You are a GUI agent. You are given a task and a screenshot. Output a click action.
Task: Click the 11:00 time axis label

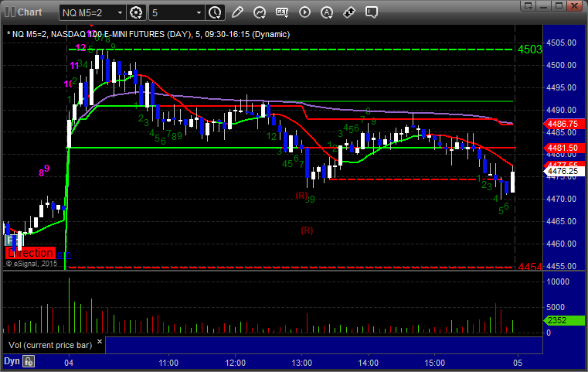tap(168, 363)
